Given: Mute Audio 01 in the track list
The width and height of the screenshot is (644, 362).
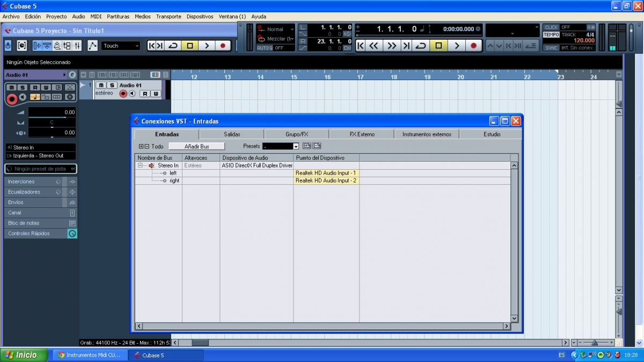Looking at the screenshot, I should pos(101,85).
